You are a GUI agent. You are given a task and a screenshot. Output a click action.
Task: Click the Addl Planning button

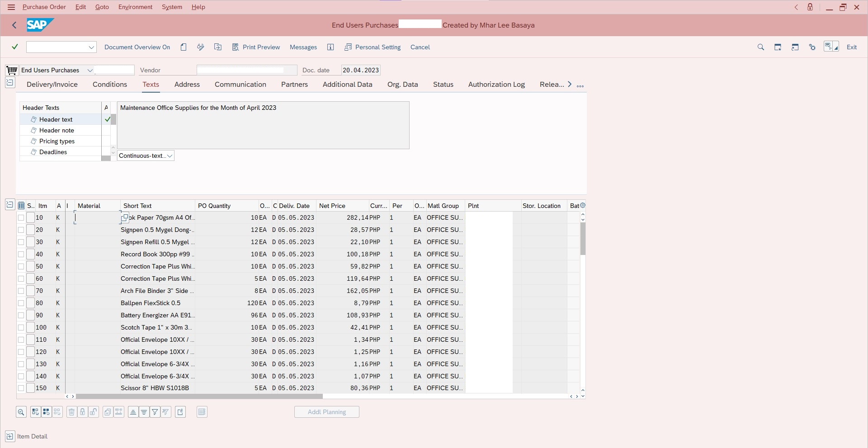(x=327, y=412)
